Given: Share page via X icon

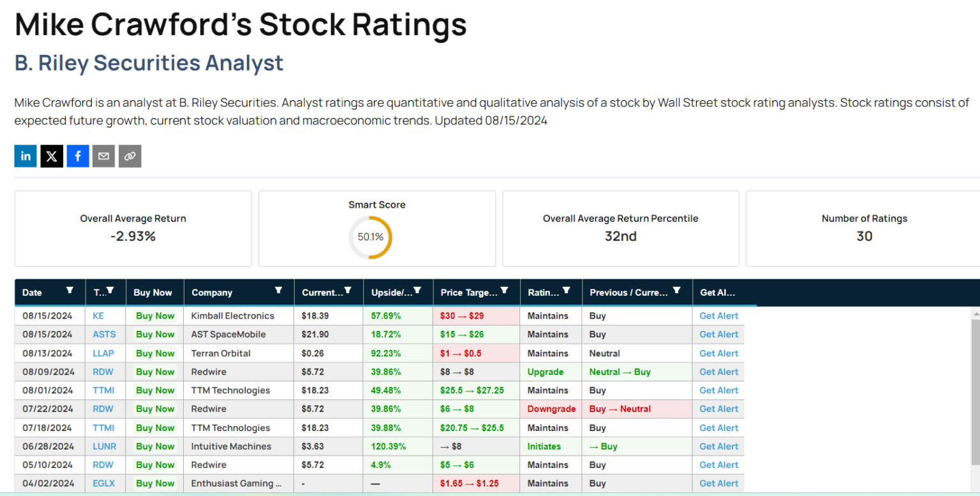Looking at the screenshot, I should (52, 156).
